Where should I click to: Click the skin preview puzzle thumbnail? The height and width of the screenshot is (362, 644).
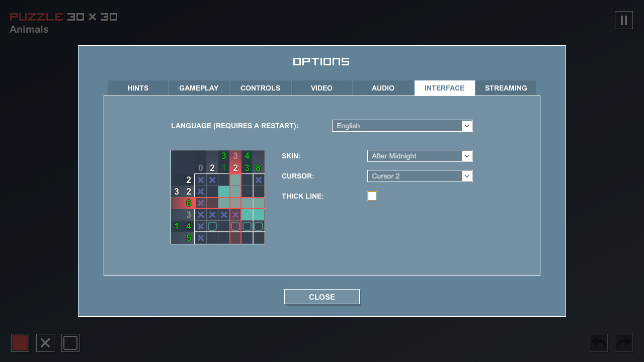point(217,196)
